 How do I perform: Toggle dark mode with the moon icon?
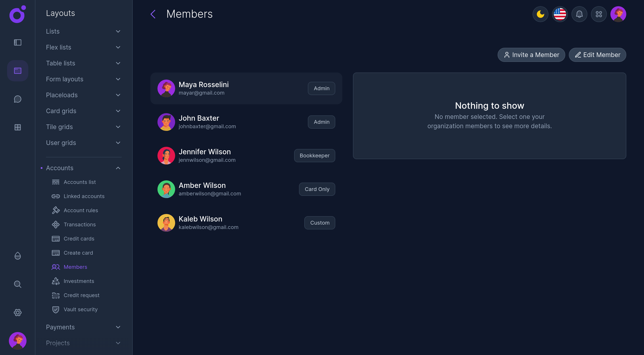540,14
